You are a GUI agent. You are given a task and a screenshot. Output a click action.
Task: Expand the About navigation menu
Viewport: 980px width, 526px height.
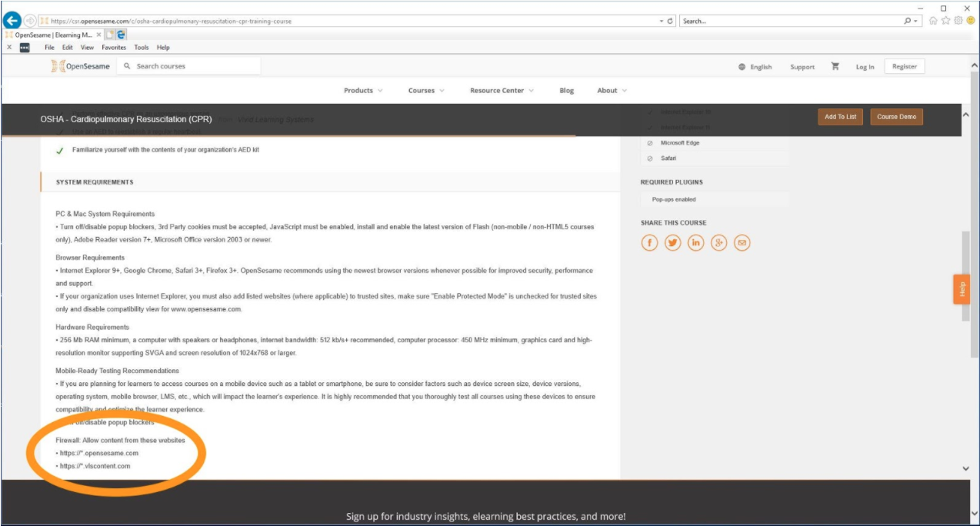612,91
